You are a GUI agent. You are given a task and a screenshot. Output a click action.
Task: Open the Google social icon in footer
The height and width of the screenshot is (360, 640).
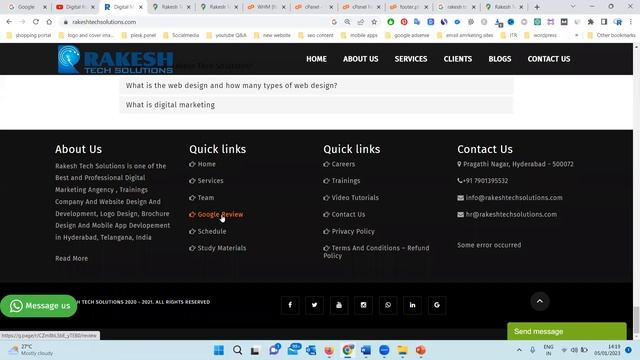point(437,305)
